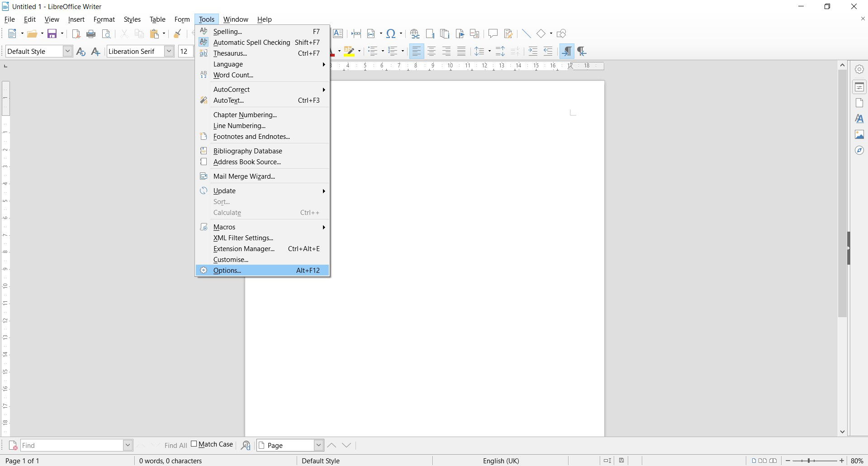Open sidebar Navigator compass icon
868x466 pixels.
(x=859, y=150)
